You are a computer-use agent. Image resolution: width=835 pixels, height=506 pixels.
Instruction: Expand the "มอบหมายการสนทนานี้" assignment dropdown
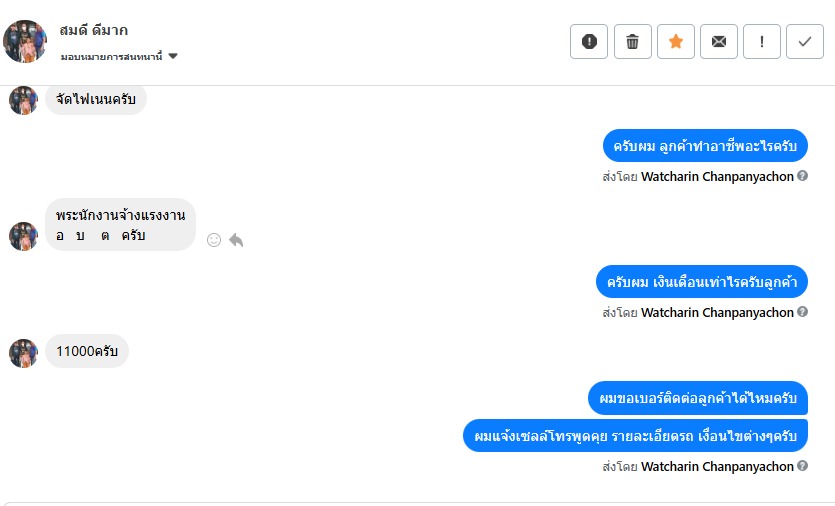(173, 57)
